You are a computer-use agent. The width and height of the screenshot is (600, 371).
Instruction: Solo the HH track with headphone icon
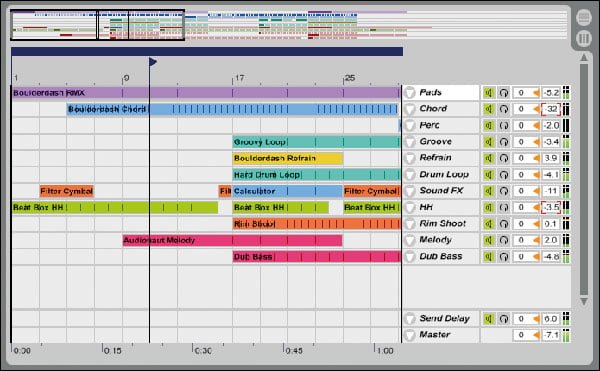[x=504, y=207]
